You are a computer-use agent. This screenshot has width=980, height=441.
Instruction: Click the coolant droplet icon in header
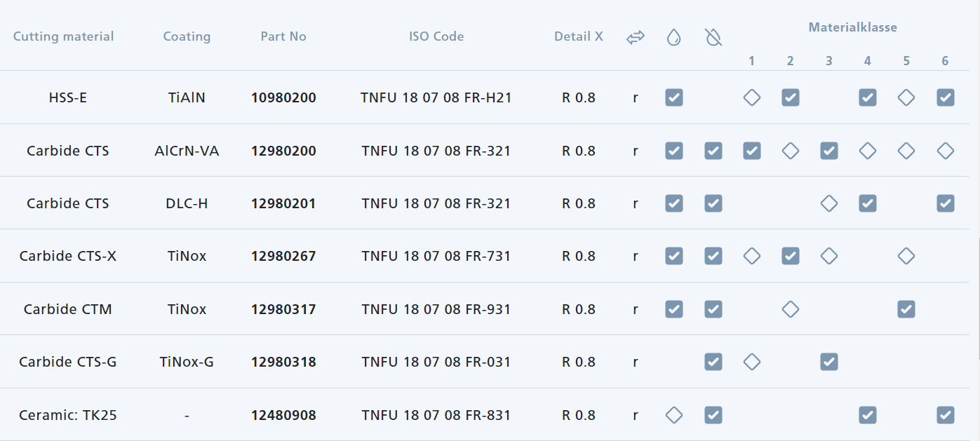coord(673,38)
